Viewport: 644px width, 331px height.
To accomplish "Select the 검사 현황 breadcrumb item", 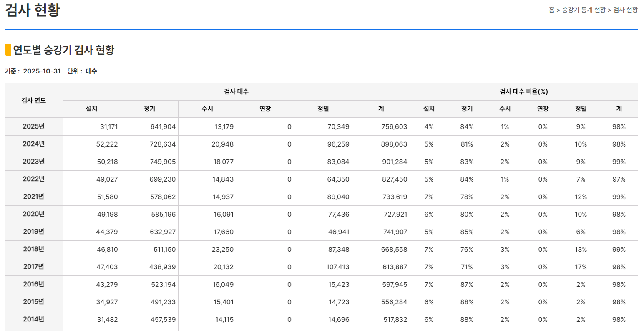I will (626, 10).
